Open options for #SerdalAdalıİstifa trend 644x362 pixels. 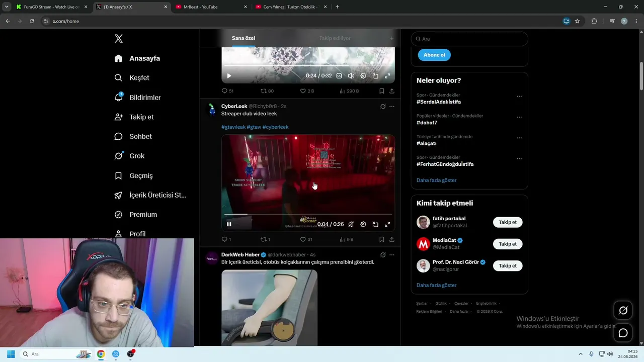[x=519, y=96]
